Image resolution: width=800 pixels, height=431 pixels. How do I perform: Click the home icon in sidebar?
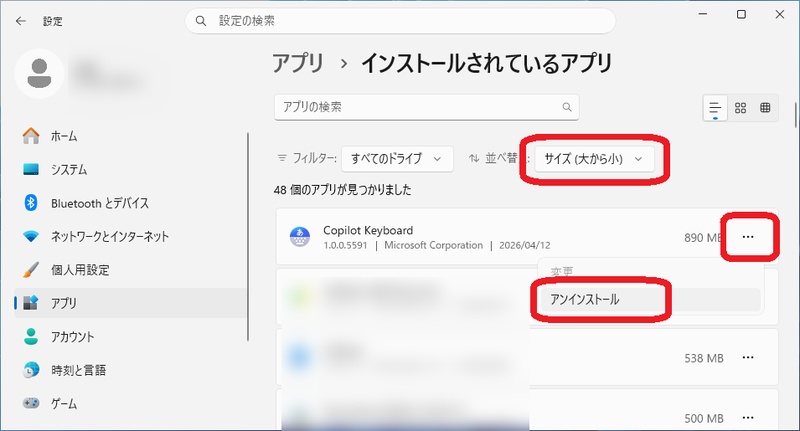[x=31, y=136]
